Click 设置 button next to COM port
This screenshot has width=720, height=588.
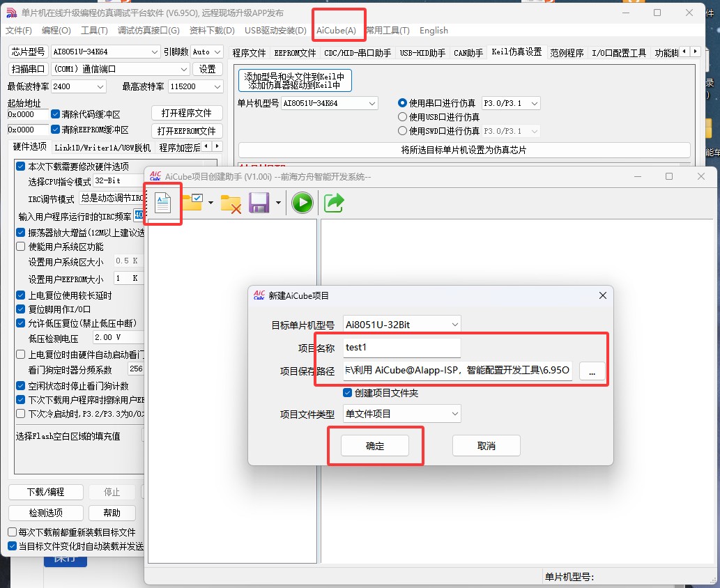tap(208, 69)
